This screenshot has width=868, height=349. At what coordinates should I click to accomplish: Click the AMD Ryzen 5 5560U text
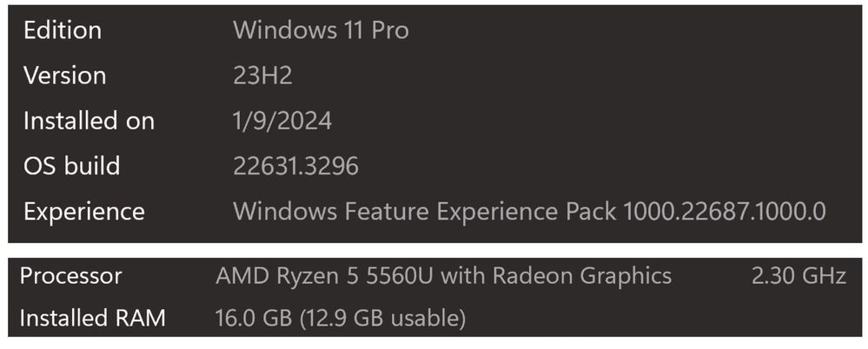pos(325,275)
